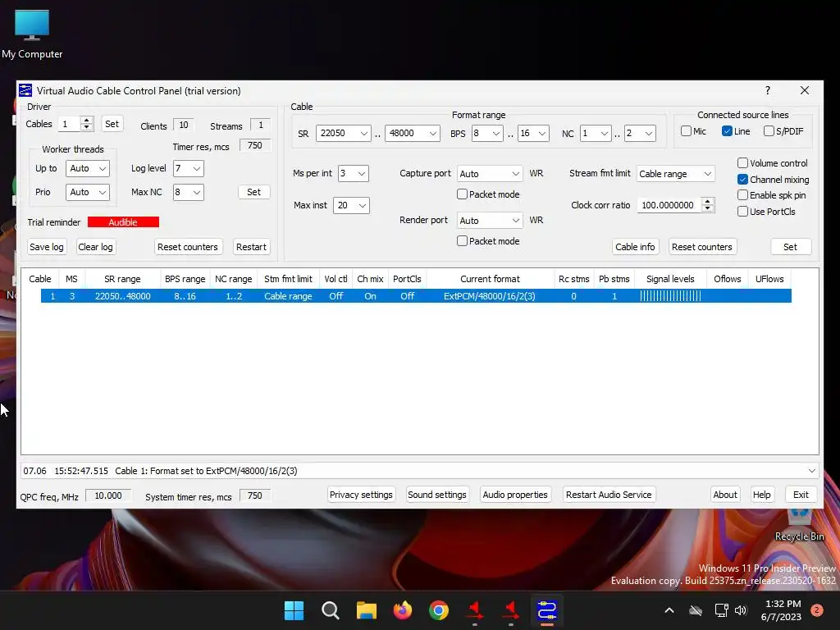The image size is (840, 630).
Task: Click Stm fmt limit column header
Action: coord(288,279)
